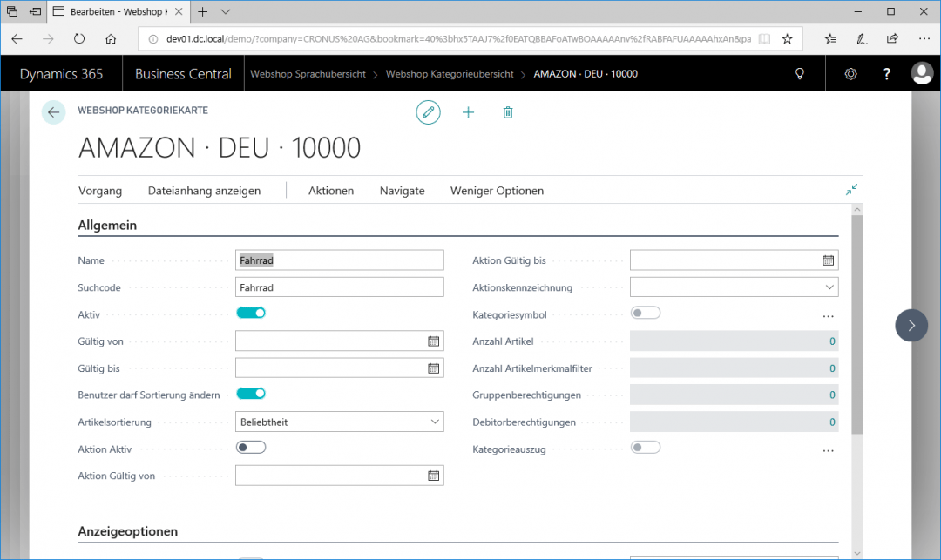The image size is (941, 560).
Task: Click the scrollbar up arrow
Action: 856,209
